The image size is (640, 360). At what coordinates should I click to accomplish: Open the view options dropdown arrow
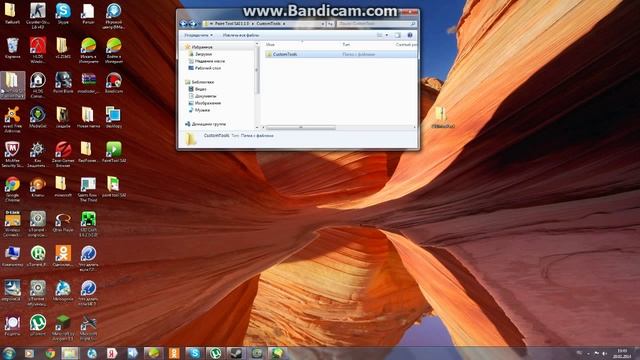coord(387,35)
